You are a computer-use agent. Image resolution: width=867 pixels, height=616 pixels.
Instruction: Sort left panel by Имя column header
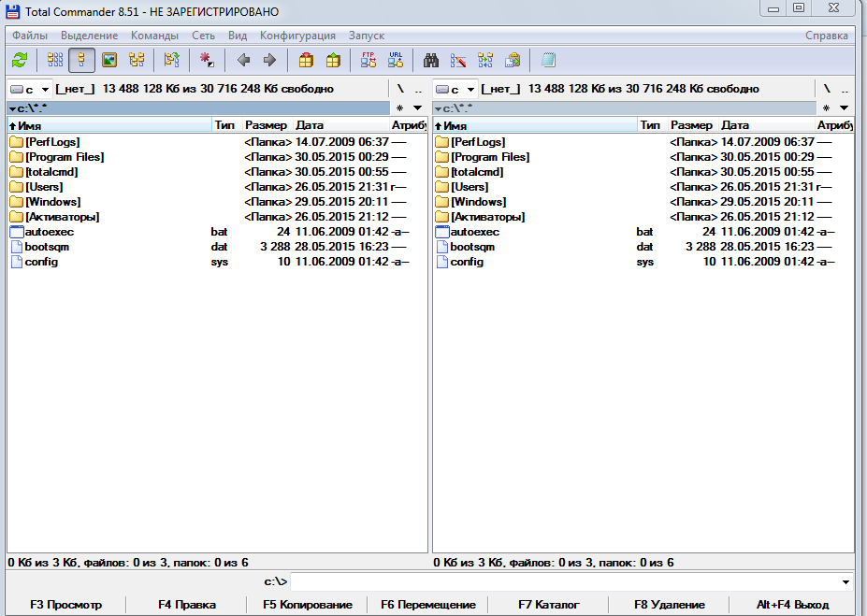(109, 125)
